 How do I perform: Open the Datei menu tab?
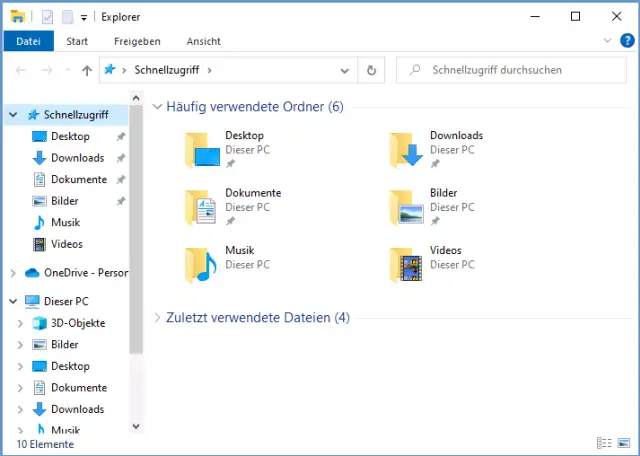(28, 41)
